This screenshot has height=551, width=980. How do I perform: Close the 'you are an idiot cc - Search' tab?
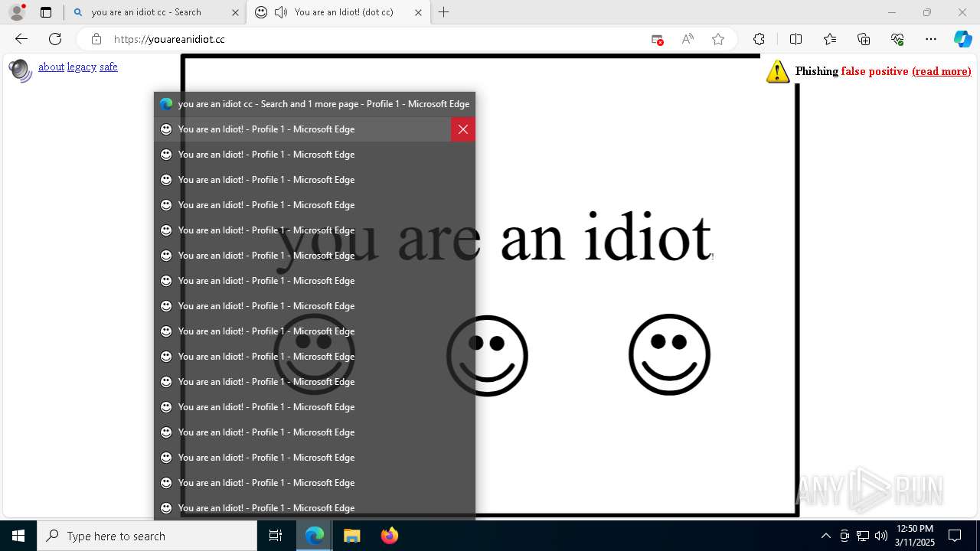click(x=235, y=12)
